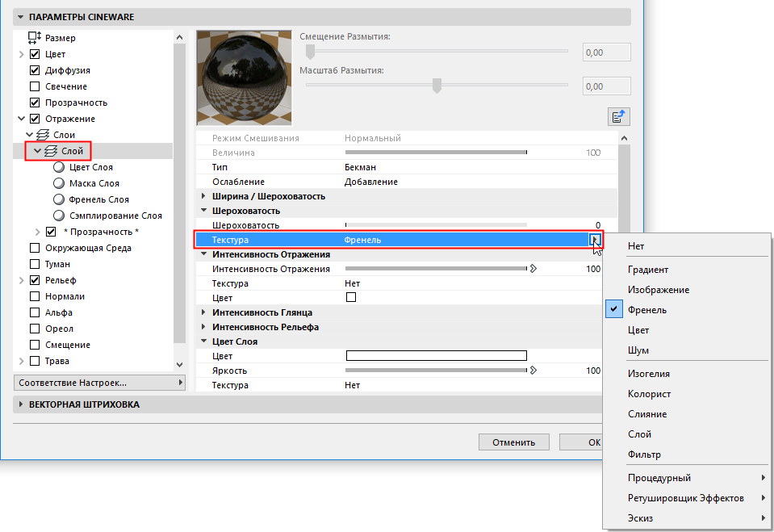Select Градиент from the texture context menu
The width and height of the screenshot is (774, 532).
coord(646,269)
